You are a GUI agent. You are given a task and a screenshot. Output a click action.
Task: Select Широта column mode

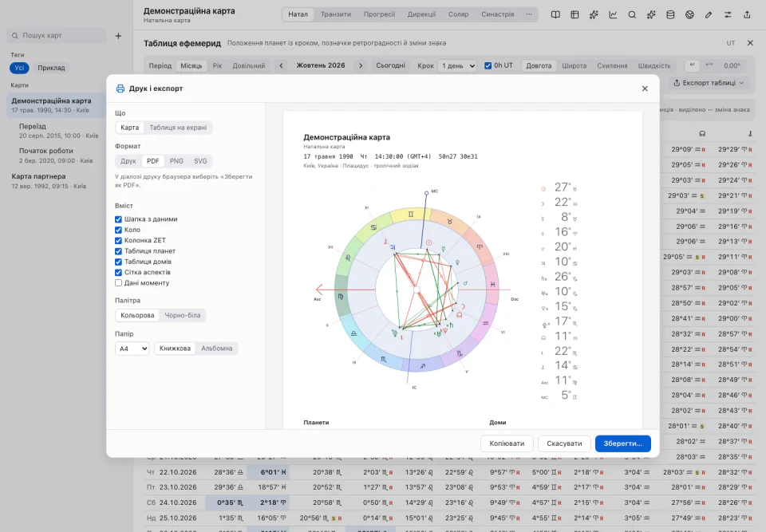click(x=574, y=65)
